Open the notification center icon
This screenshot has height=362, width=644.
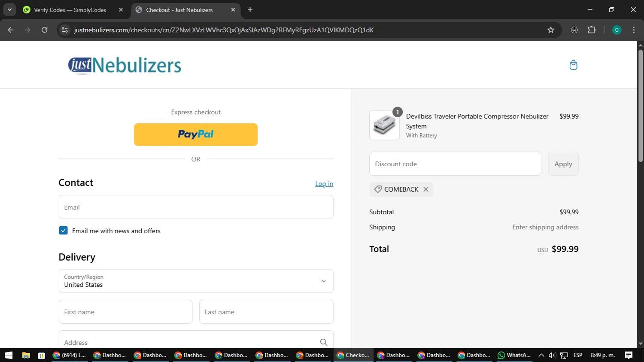629,355
